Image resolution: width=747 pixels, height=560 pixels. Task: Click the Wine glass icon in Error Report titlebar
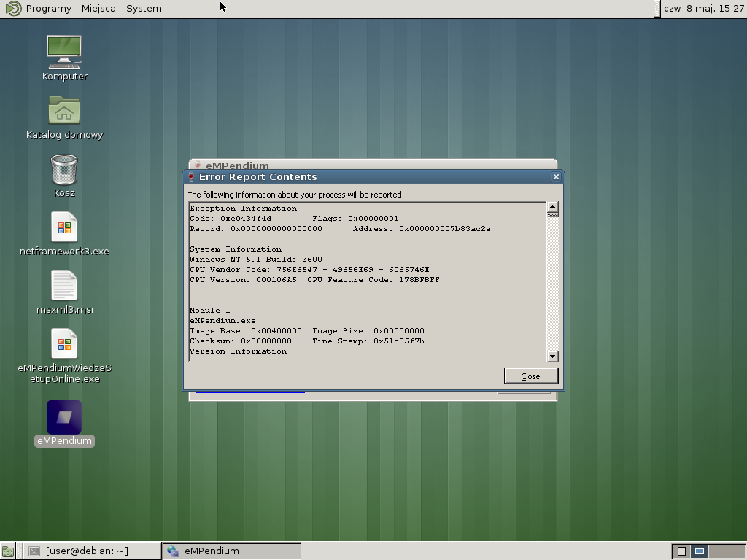(x=191, y=177)
